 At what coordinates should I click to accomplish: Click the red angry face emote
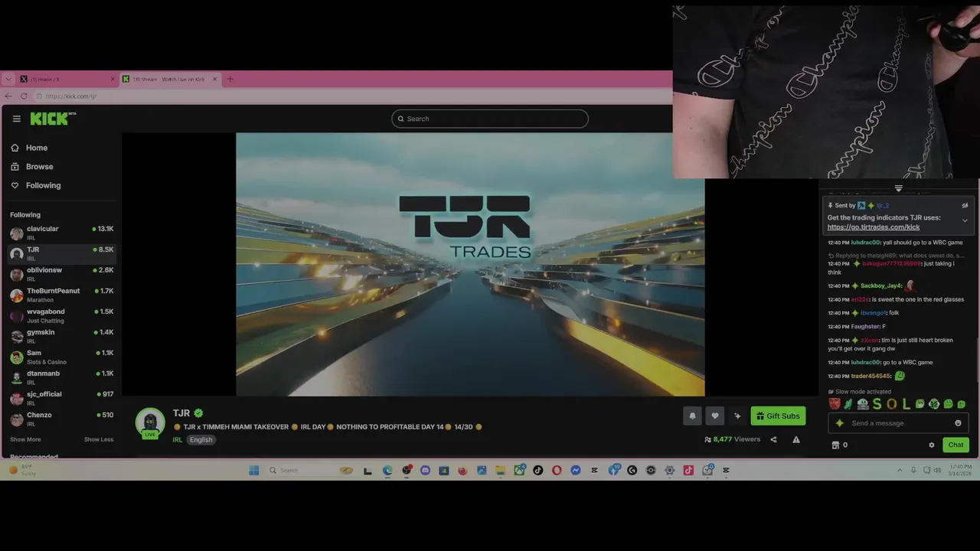835,403
